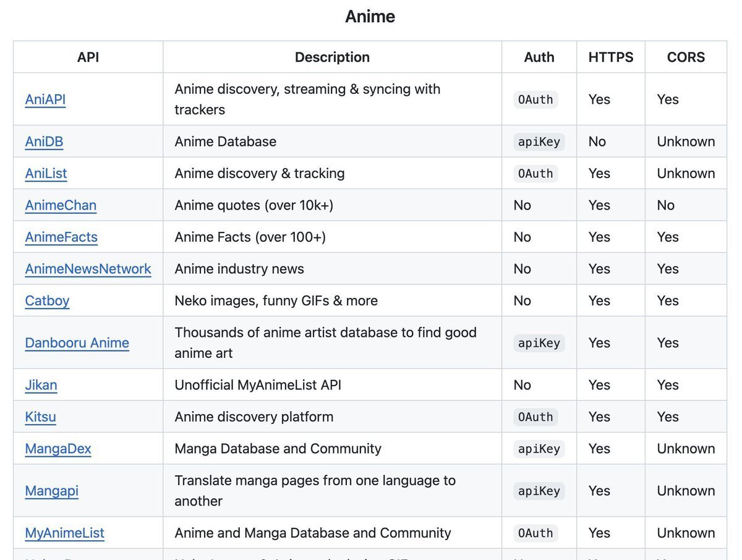Image resolution: width=742 pixels, height=560 pixels.
Task: Open the AnimeNewsNetwork link
Action: [88, 269]
